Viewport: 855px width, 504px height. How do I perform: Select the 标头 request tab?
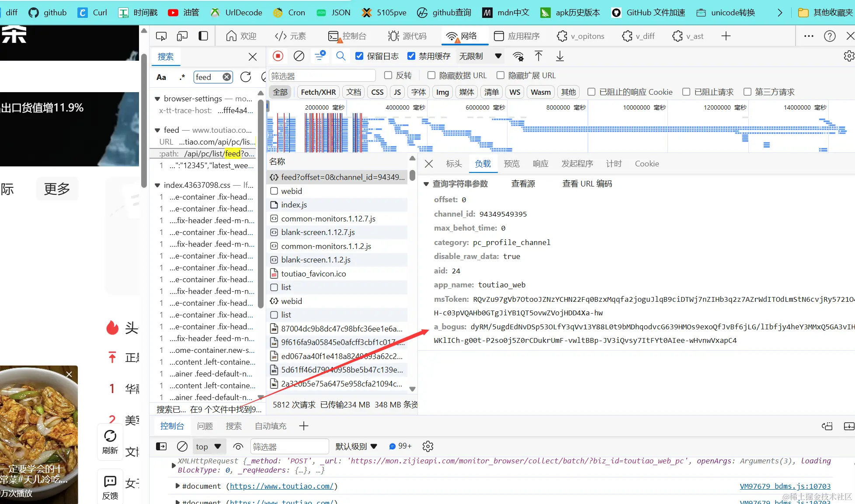point(454,164)
